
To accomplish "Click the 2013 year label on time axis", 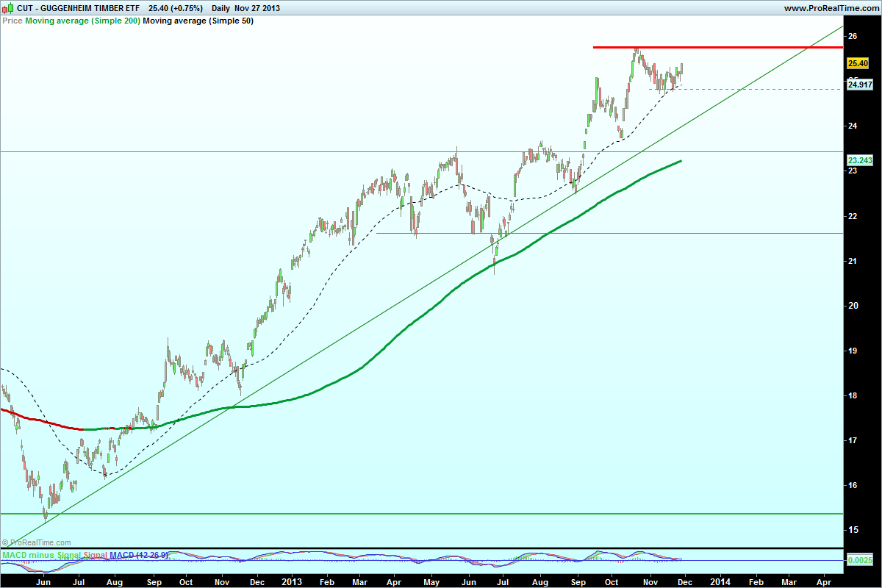I will [292, 581].
